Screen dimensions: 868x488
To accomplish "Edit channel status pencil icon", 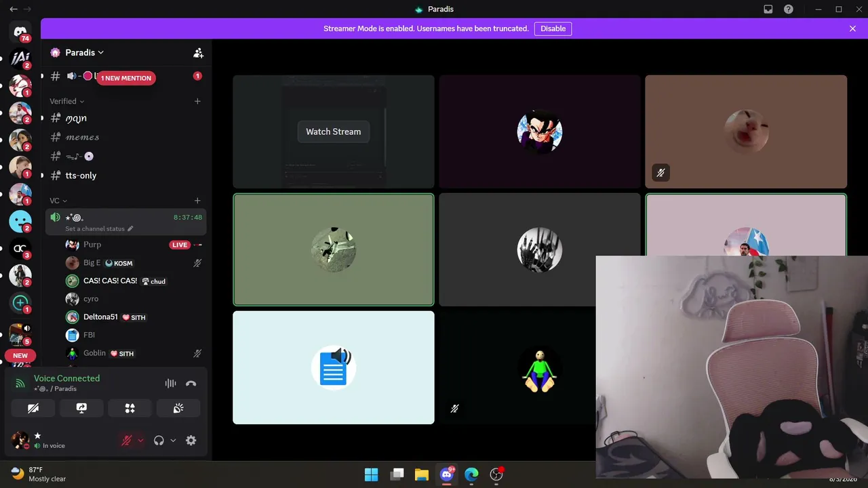I will (x=130, y=228).
